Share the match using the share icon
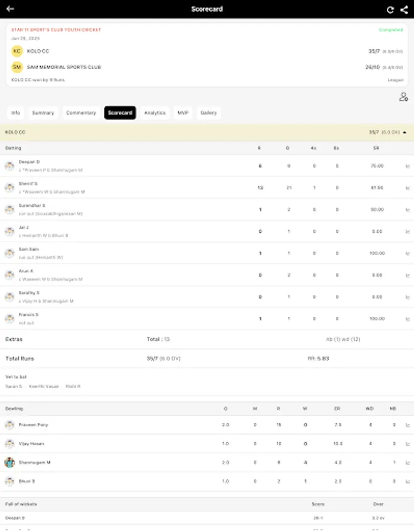 pos(405,8)
